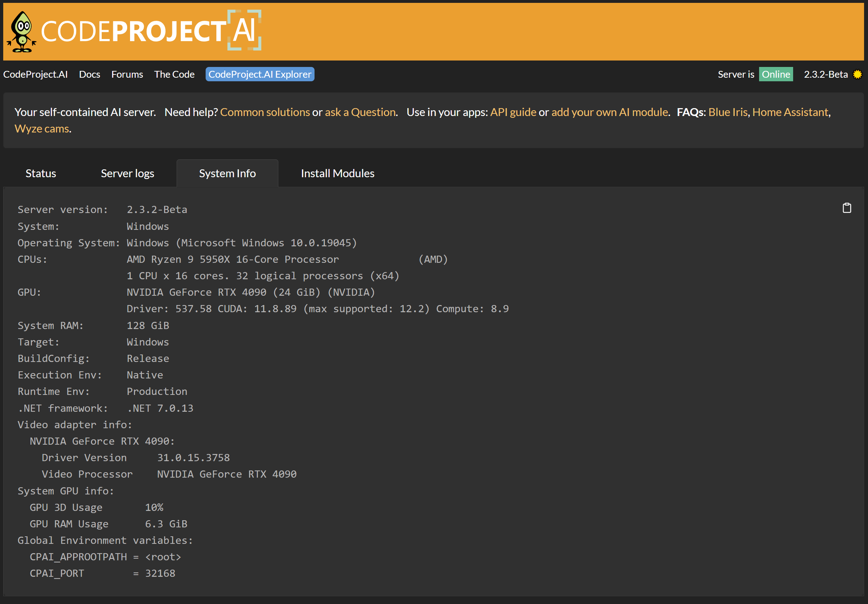Viewport: 868px width, 604px height.
Task: Click the CPAI_PORT 32168 line
Action: [102, 574]
